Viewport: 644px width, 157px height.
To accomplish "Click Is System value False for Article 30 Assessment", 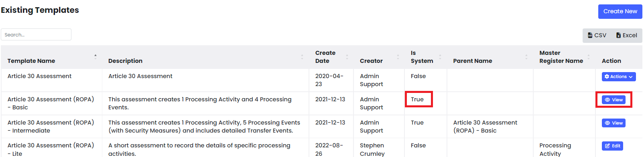I will [418, 76].
